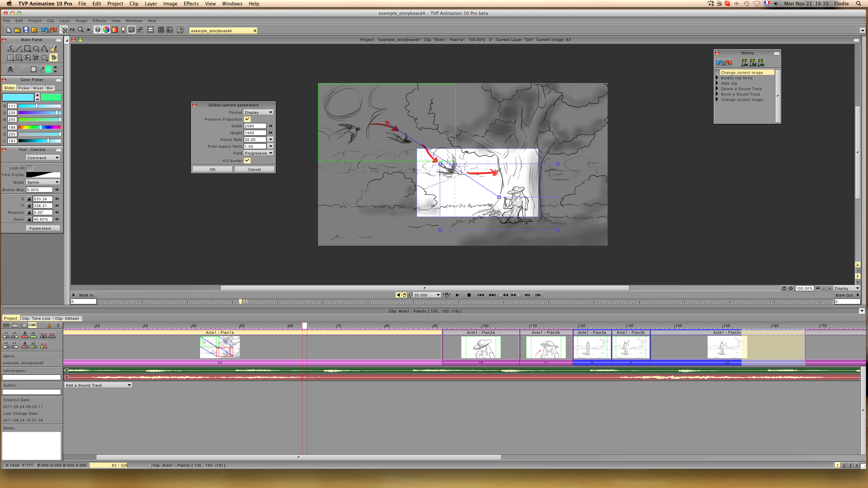The height and width of the screenshot is (488, 868).
Task: Open the Frame Rate dropdown arrow
Action: click(x=271, y=140)
